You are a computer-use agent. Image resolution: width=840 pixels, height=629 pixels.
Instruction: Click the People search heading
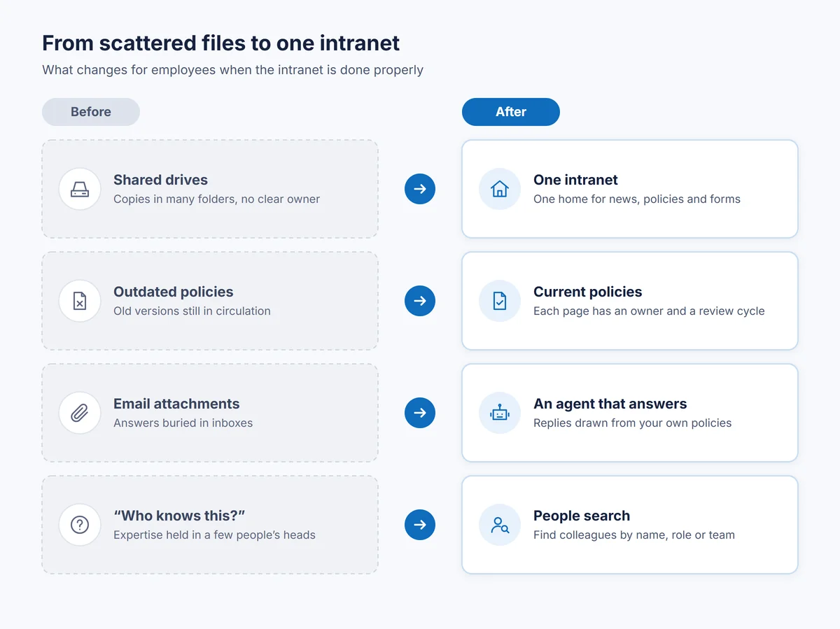582,516
